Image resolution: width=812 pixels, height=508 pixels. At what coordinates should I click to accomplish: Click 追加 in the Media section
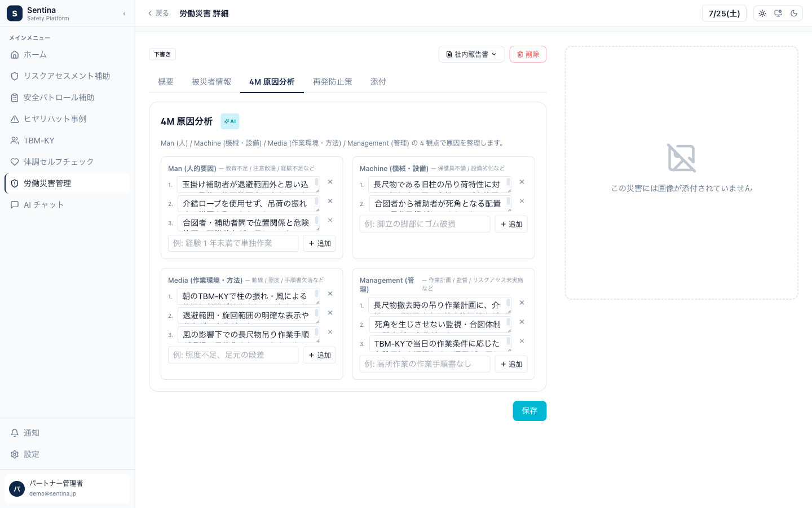click(320, 355)
